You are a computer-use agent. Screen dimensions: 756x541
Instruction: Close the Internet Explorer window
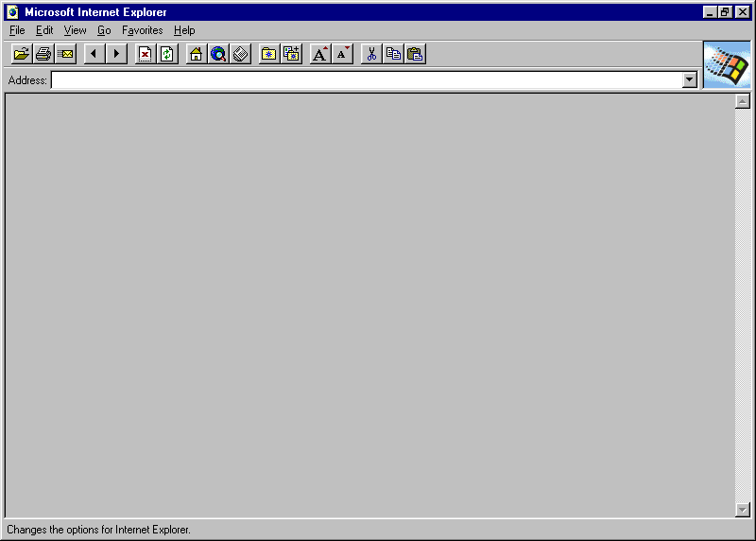click(x=743, y=12)
